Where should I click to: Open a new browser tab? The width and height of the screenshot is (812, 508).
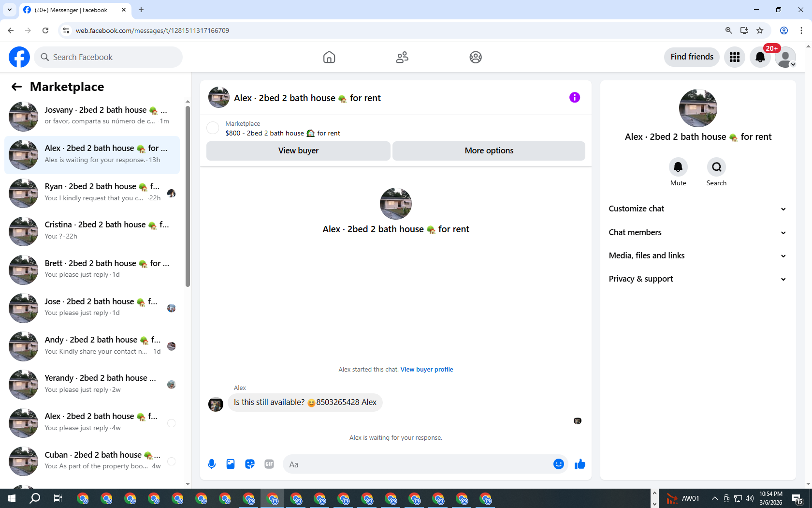[141, 10]
